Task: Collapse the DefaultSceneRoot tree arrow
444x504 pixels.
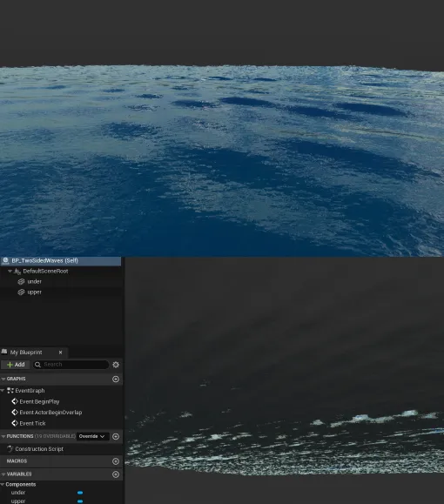Action: pyautogui.click(x=10, y=272)
